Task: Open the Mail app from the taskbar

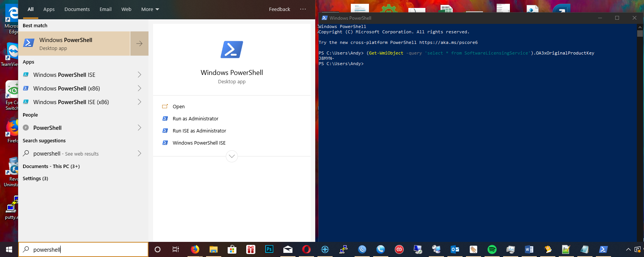Action: 288,249
